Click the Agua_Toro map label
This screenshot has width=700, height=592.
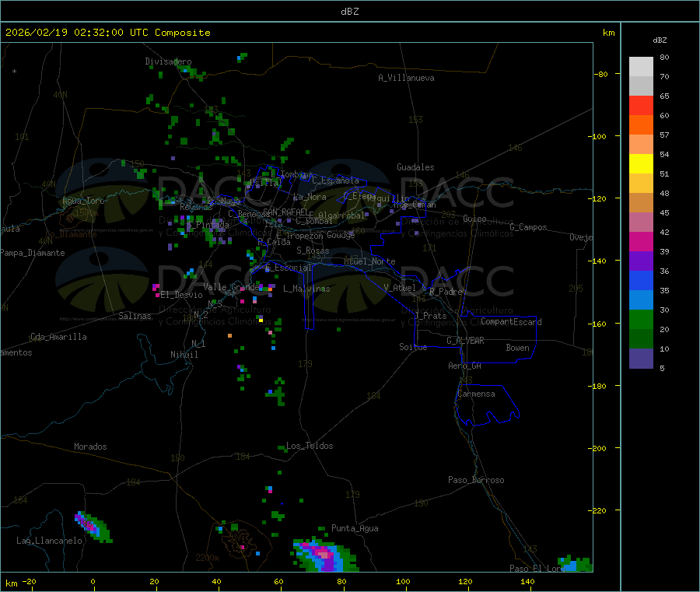coord(83,201)
